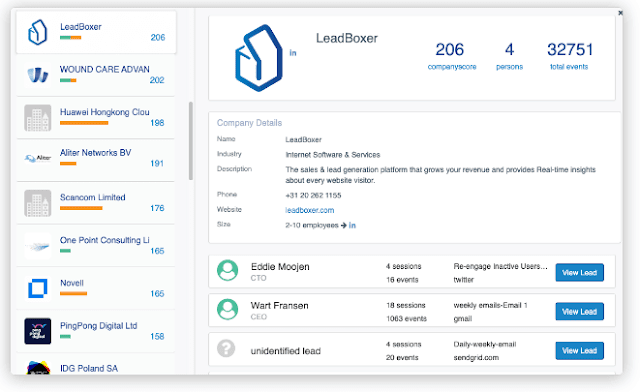Select LeadBoxer in the company list
640x392 pixels.
96,32
